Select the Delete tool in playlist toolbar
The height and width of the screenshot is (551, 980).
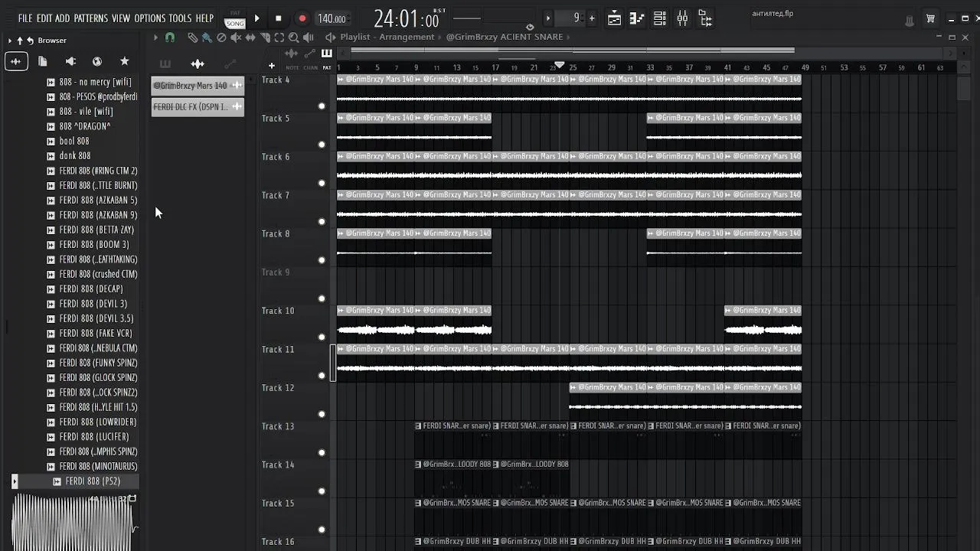click(221, 37)
